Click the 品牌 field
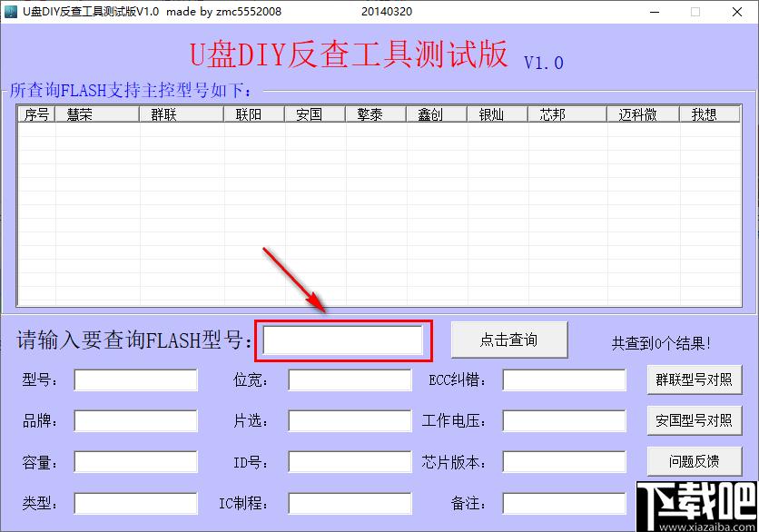 coord(135,420)
